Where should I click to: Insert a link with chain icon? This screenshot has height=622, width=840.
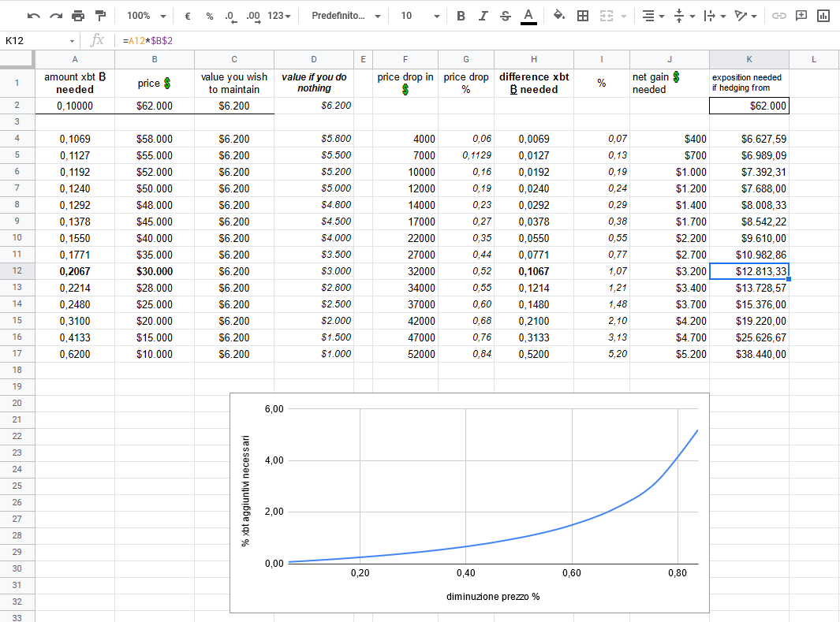778,16
